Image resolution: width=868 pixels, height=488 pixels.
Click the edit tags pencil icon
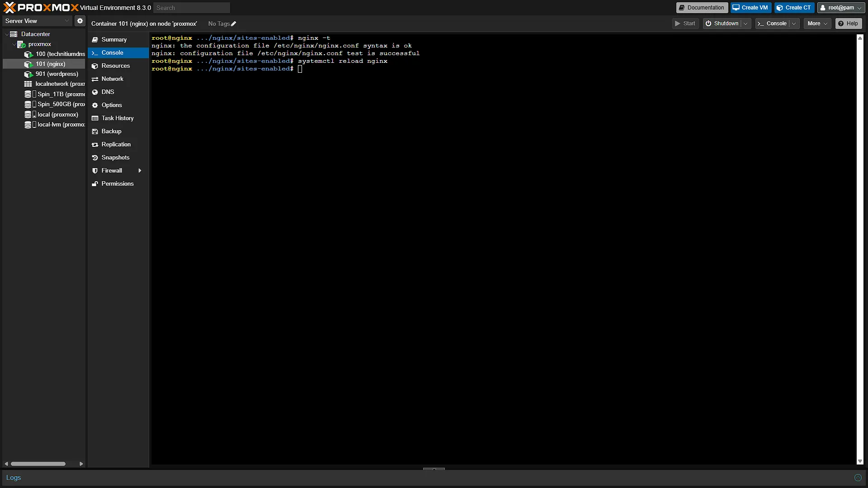pos(234,24)
